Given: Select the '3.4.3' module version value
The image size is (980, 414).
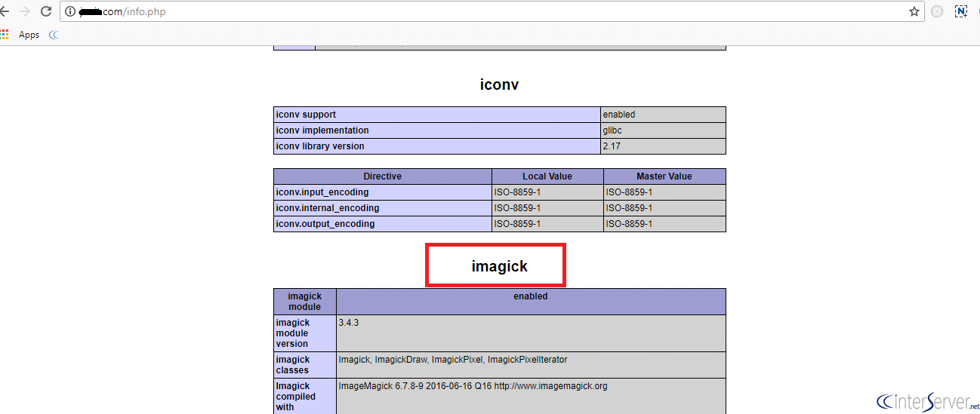Looking at the screenshot, I should [349, 322].
